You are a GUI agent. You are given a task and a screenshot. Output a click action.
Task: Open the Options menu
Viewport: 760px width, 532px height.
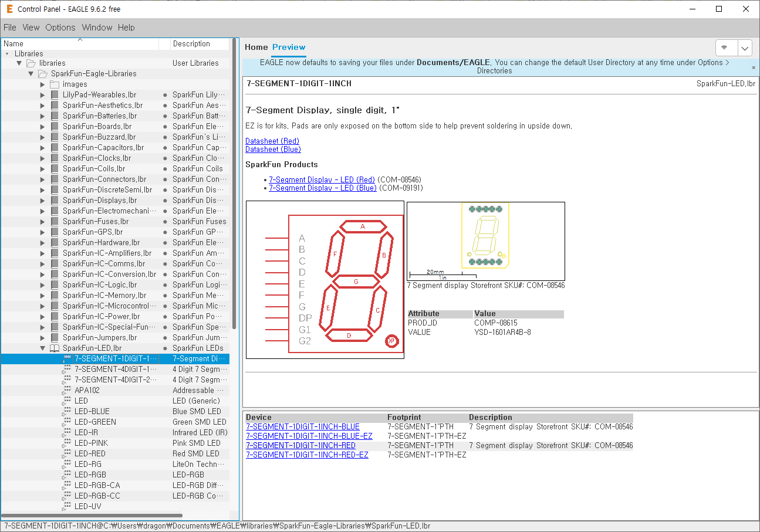[60, 28]
